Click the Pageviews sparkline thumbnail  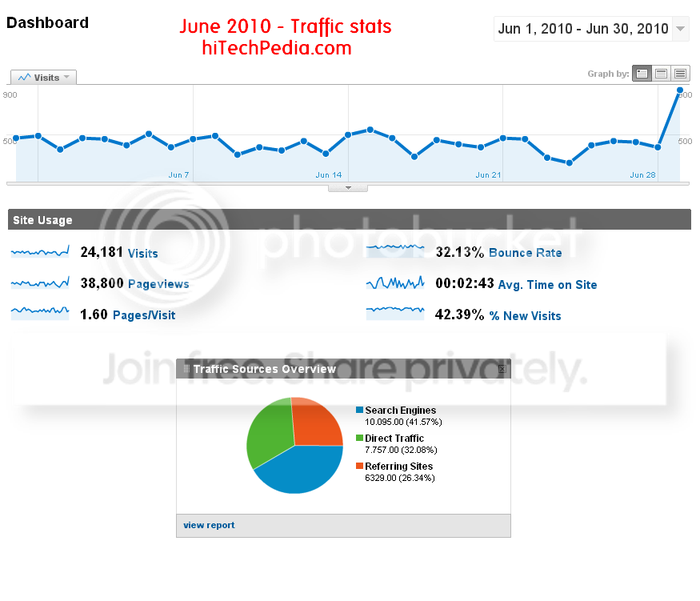pos(40,282)
